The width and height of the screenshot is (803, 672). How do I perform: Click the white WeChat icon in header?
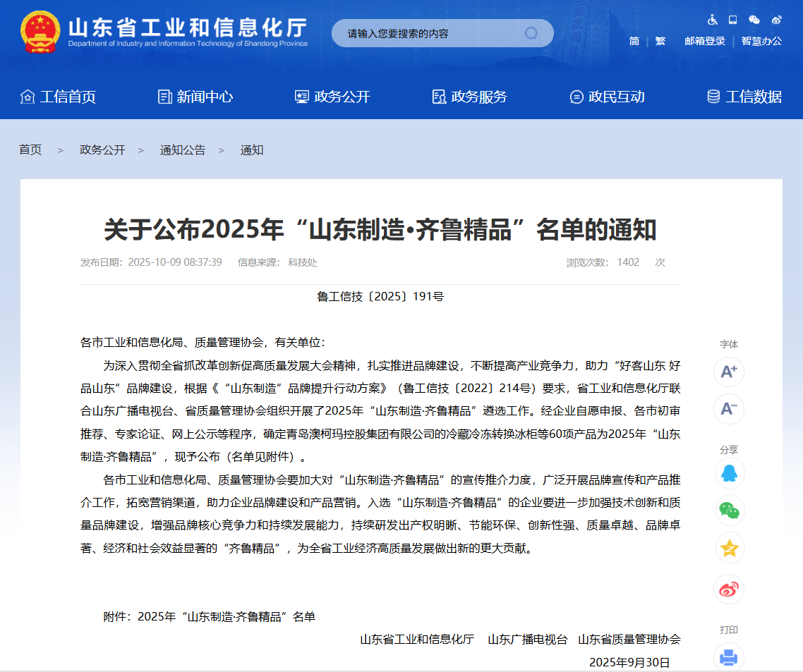click(754, 20)
